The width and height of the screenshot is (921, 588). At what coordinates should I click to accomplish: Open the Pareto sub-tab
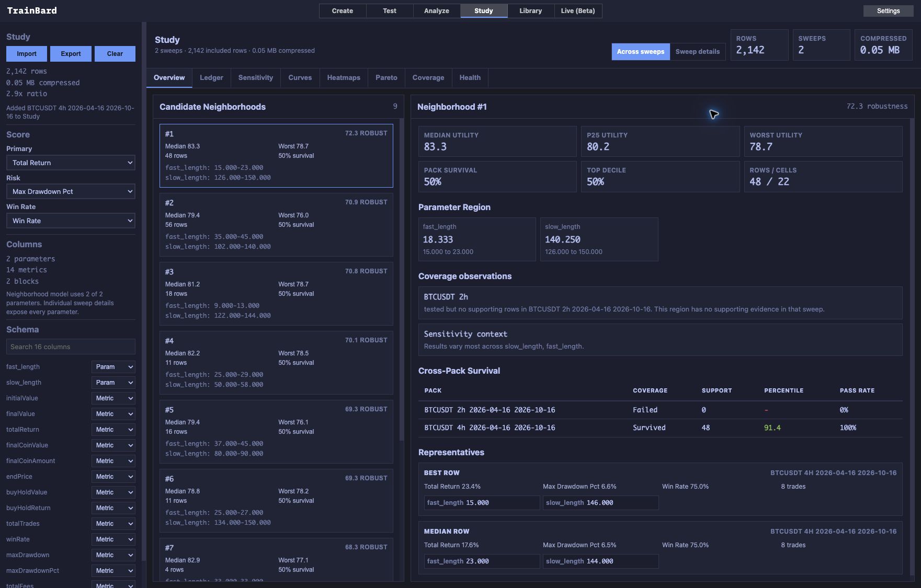tap(386, 78)
